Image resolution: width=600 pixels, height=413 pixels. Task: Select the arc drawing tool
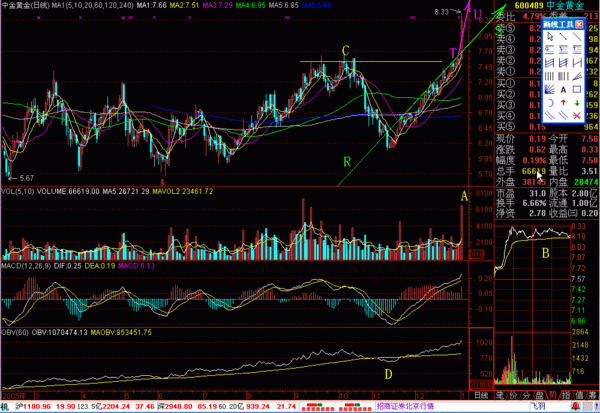[550, 103]
